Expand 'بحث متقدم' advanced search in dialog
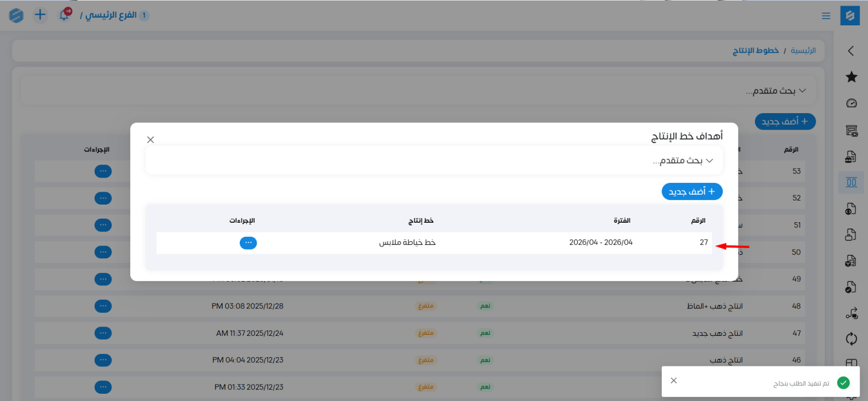The height and width of the screenshot is (401, 868). tap(683, 161)
